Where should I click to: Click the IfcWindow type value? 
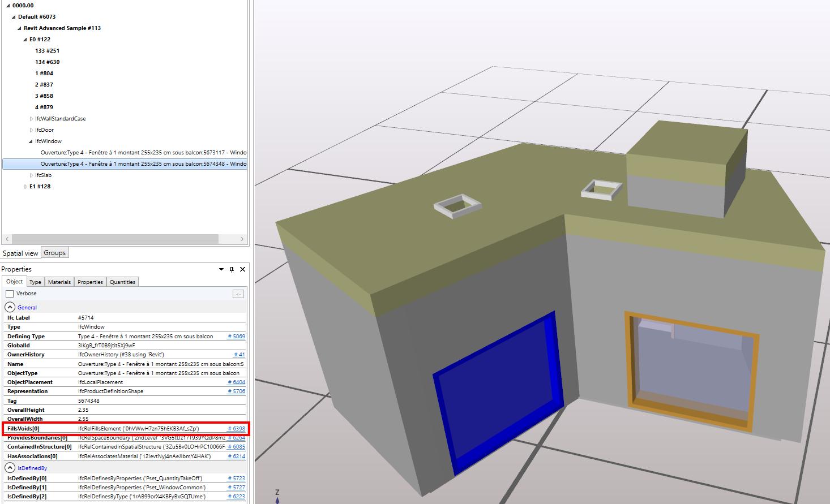click(91, 327)
